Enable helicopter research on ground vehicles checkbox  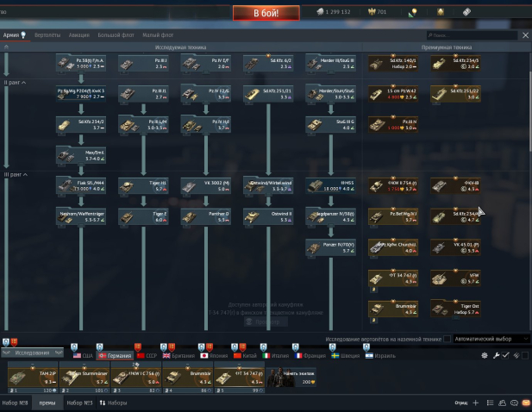(x=447, y=339)
